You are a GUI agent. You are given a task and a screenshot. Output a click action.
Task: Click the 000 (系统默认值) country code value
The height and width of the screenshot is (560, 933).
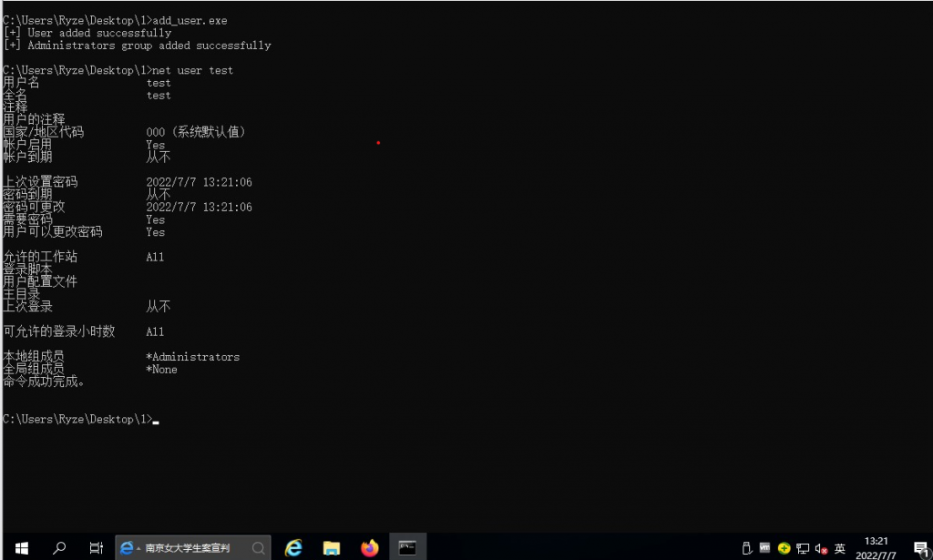click(196, 132)
